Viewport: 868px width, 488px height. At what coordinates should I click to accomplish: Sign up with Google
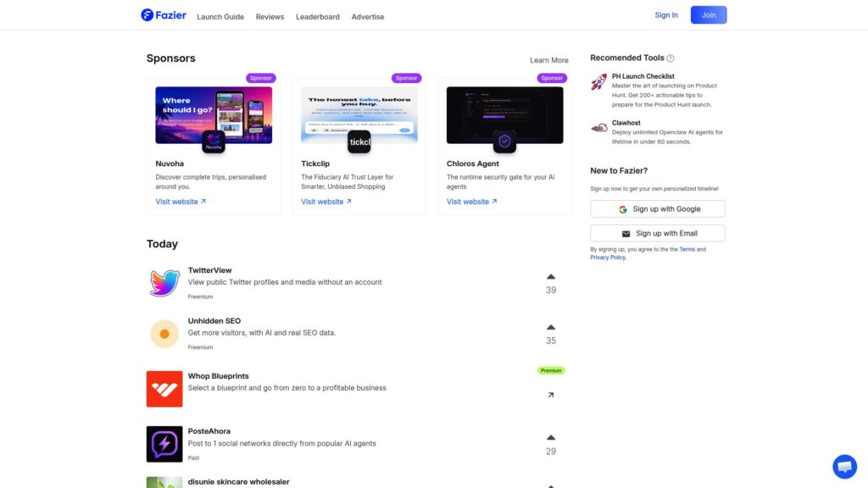tap(658, 208)
